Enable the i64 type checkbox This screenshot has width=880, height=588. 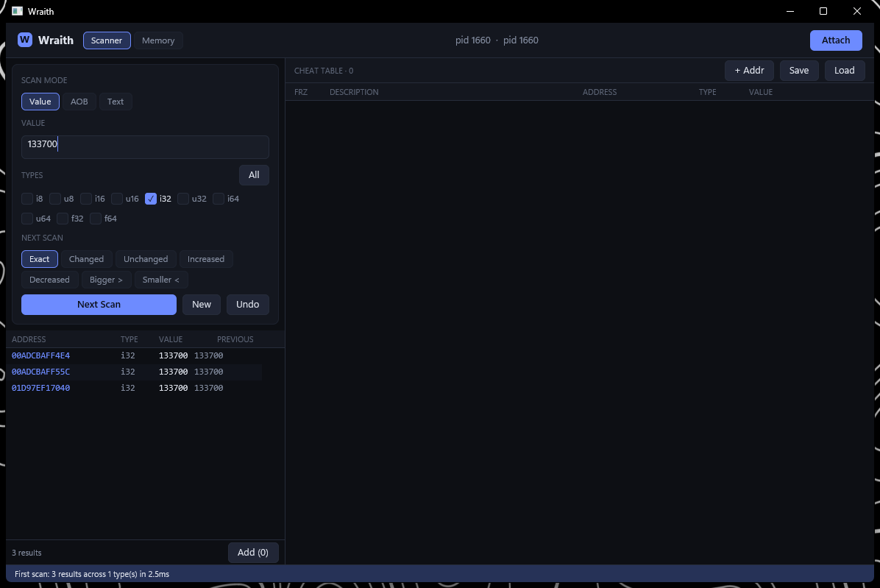[219, 199]
